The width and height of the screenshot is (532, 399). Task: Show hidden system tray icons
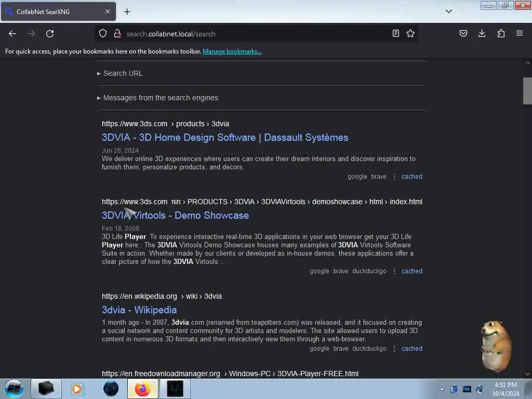tap(442, 389)
